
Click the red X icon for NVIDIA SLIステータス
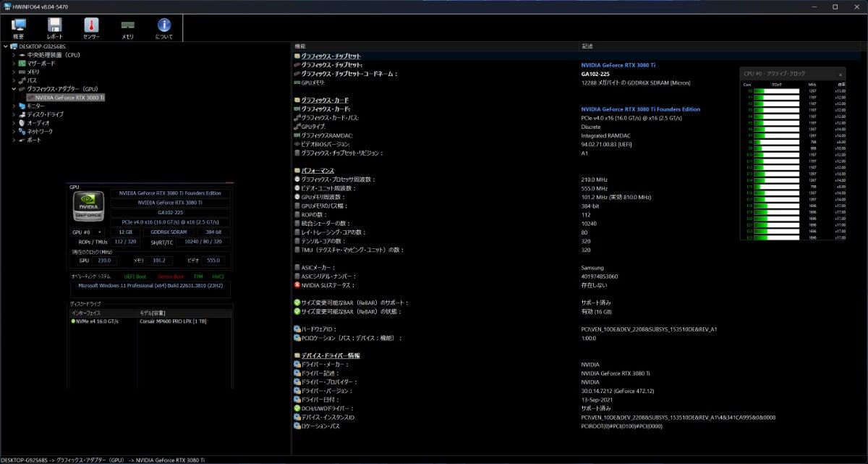[x=297, y=284]
